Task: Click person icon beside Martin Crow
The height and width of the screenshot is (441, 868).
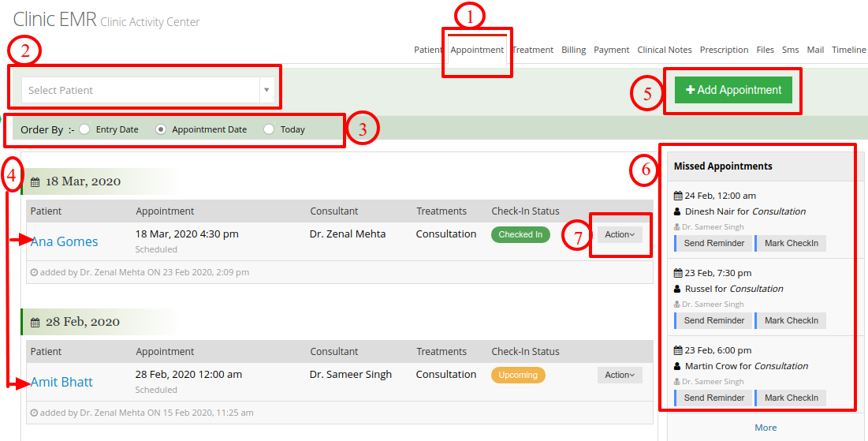Action: tap(677, 366)
